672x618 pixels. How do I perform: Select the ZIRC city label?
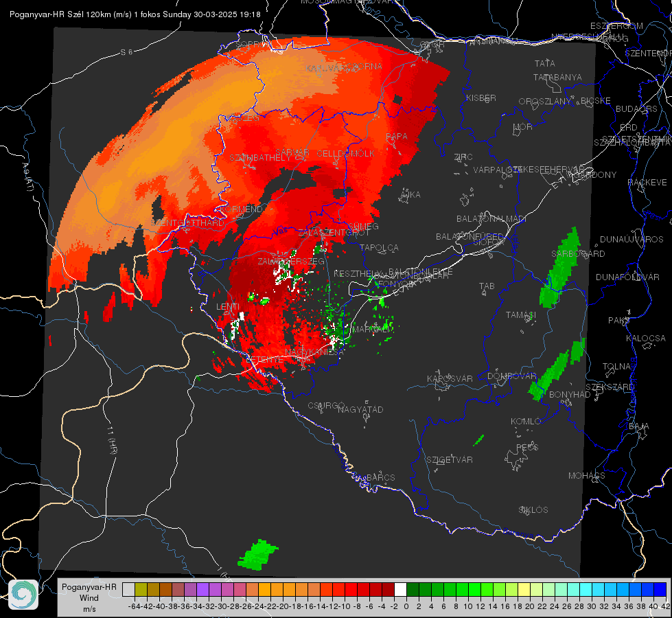click(463, 157)
